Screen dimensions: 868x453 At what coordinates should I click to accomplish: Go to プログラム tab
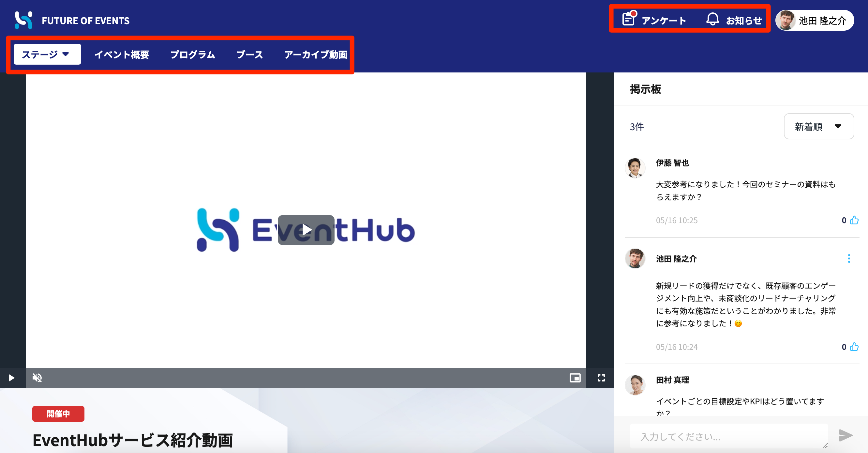click(192, 54)
